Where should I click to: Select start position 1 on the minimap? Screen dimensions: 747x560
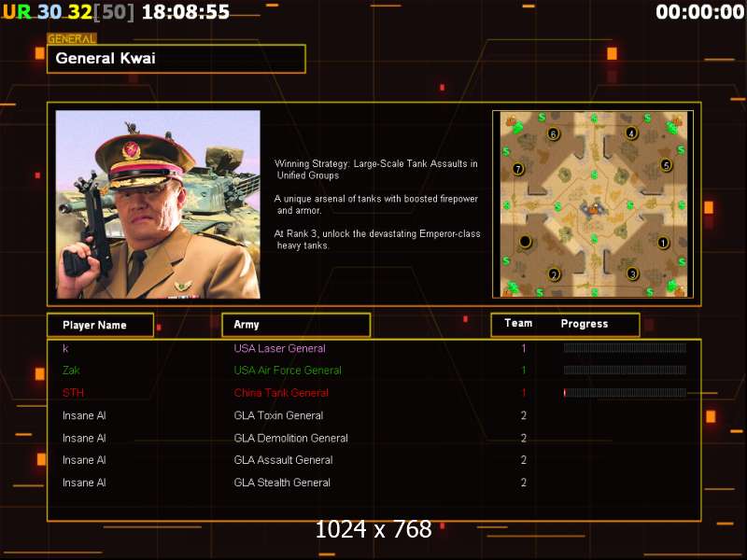[x=663, y=243]
